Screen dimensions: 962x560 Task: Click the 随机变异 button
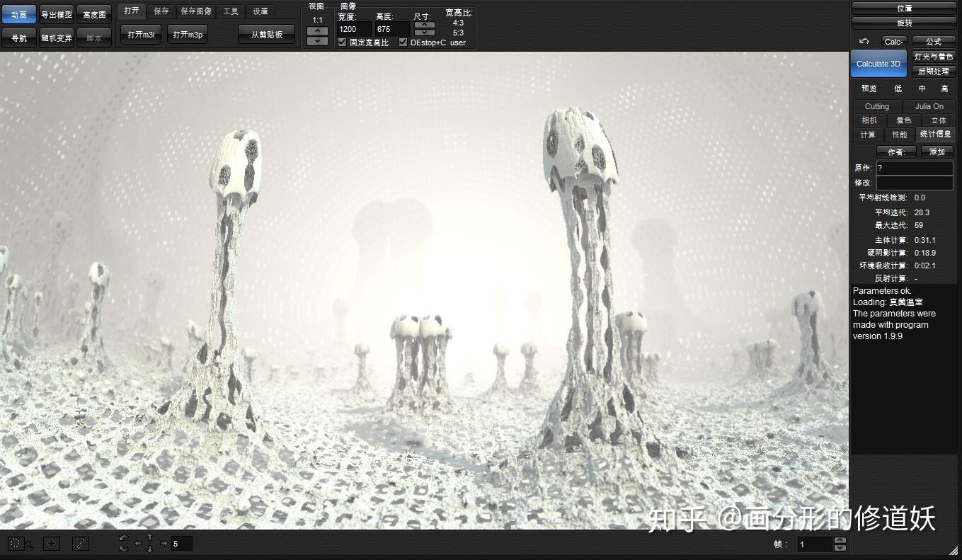tap(57, 38)
